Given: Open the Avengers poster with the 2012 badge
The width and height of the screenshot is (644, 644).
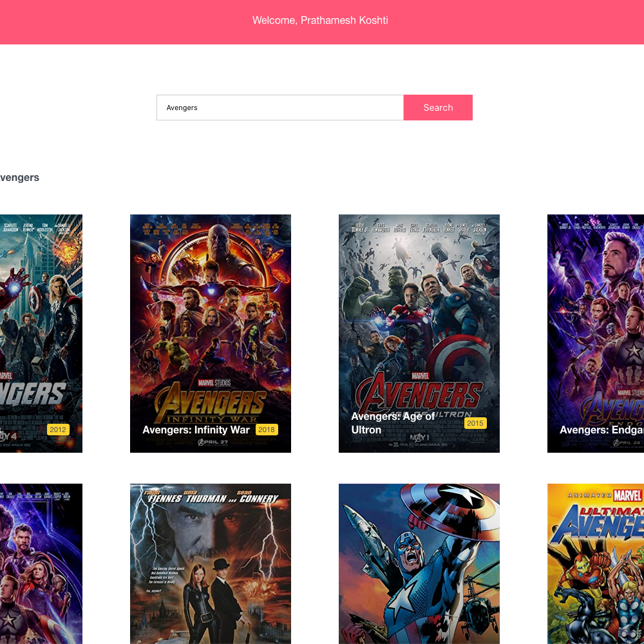Looking at the screenshot, I should 41,334.
